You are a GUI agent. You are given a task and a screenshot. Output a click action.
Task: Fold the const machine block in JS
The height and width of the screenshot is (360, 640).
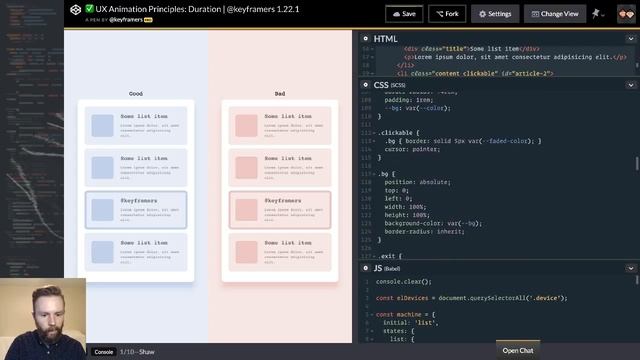pyautogui.click(x=372, y=315)
